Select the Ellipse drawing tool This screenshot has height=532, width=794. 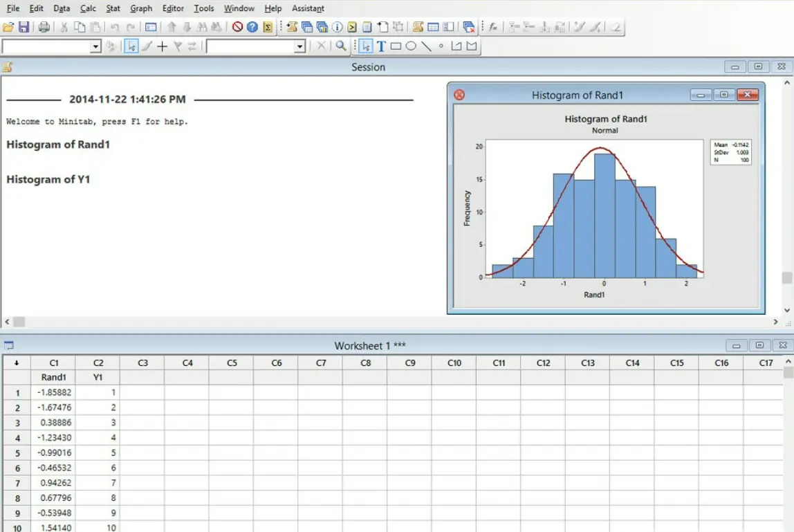point(411,46)
